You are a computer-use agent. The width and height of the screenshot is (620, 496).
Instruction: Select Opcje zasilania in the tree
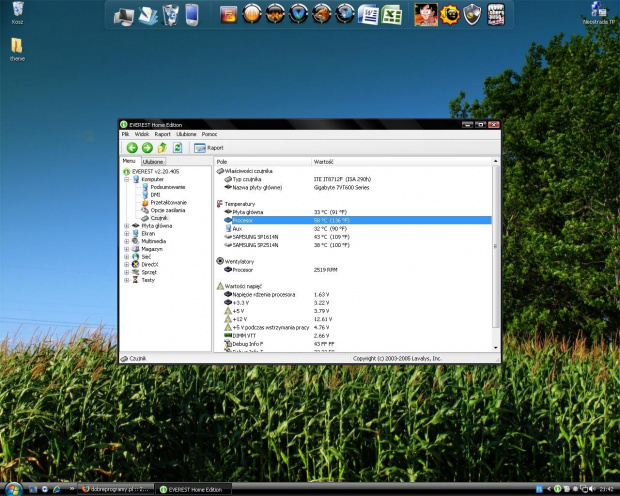pyautogui.click(x=167, y=210)
